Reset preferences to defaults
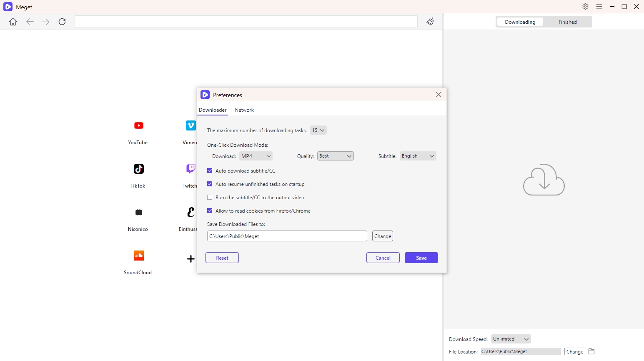This screenshot has width=644, height=361. 222,258
